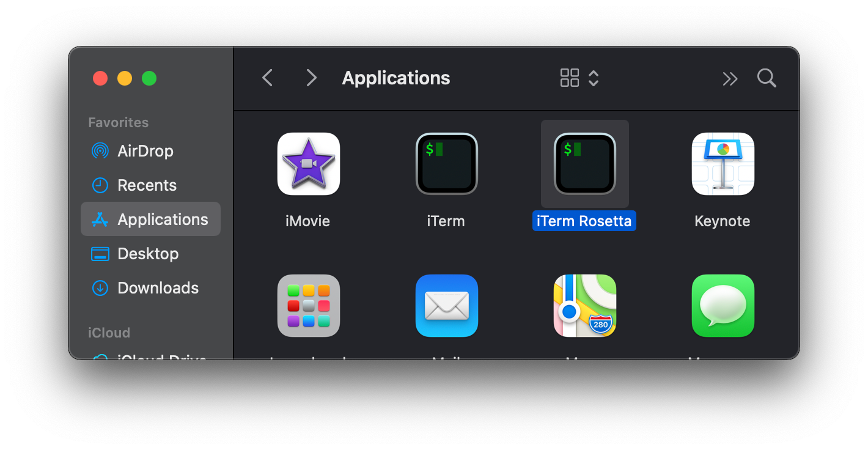
Task: Select the Maps app icon
Action: 584,306
